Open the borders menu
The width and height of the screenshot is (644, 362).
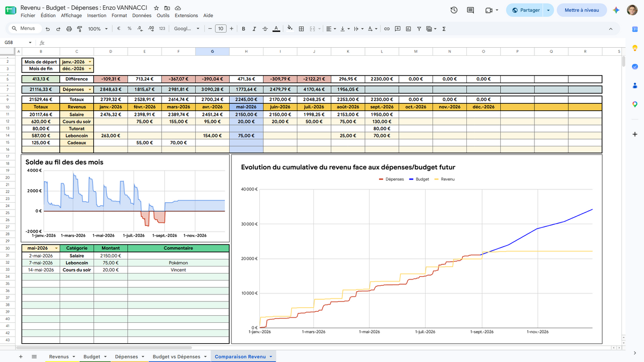[x=302, y=29]
